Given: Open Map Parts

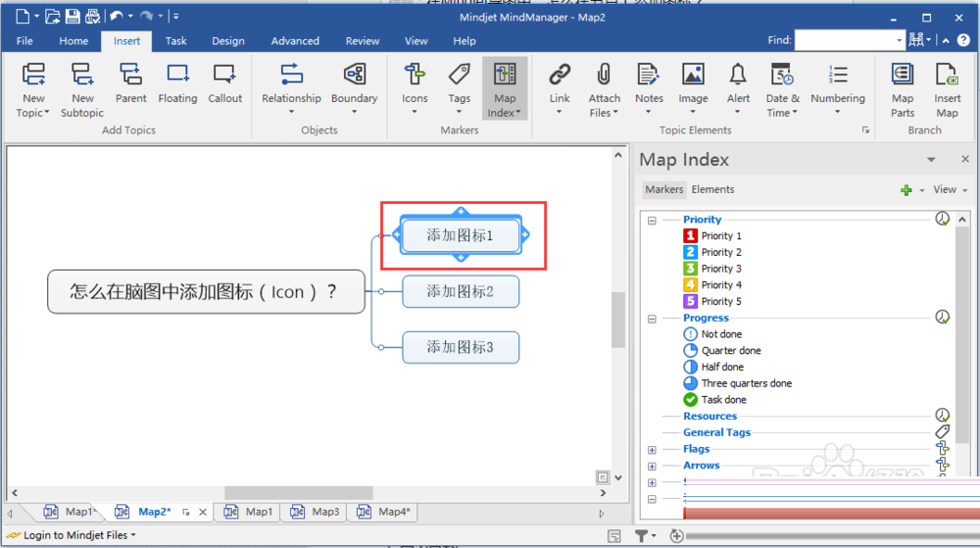Looking at the screenshot, I should (x=903, y=89).
